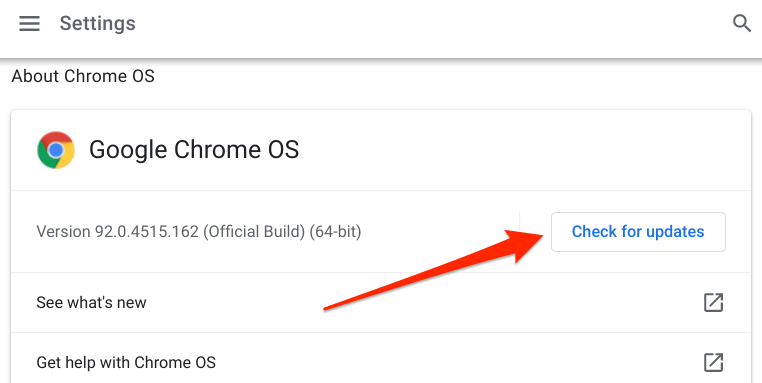The width and height of the screenshot is (762, 383).
Task: Click the About Chrome OS heading
Action: (x=83, y=76)
